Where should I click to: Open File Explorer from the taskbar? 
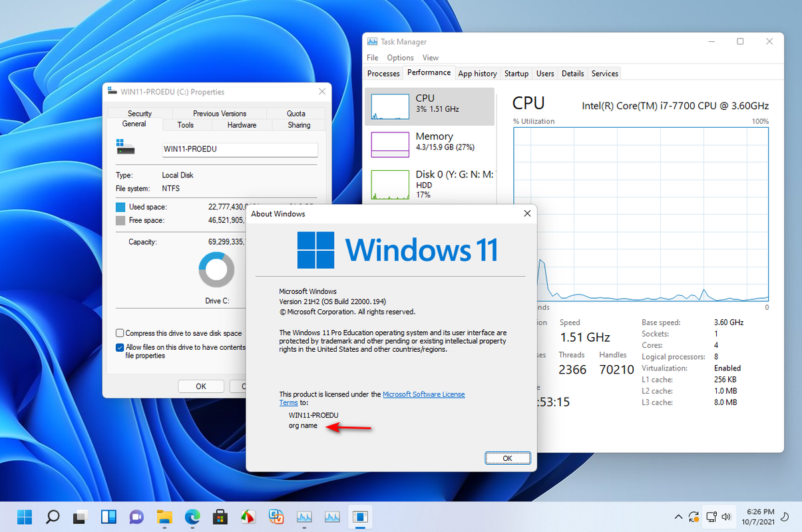point(164,517)
